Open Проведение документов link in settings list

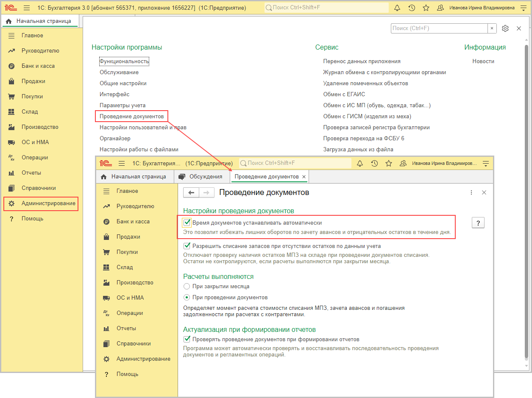(131, 116)
